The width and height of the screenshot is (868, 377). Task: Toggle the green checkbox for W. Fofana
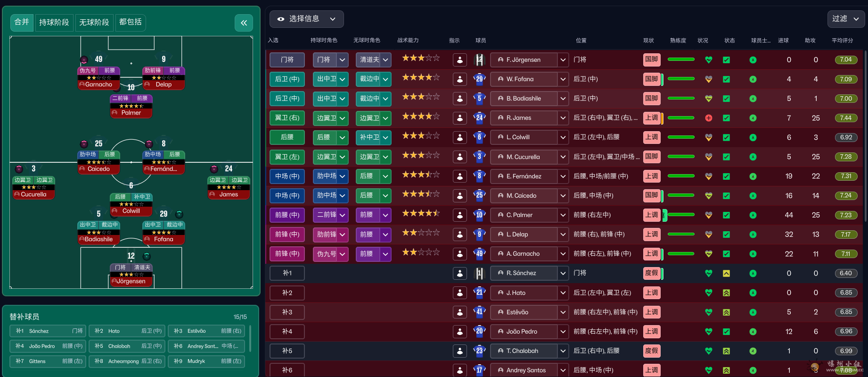click(x=726, y=79)
